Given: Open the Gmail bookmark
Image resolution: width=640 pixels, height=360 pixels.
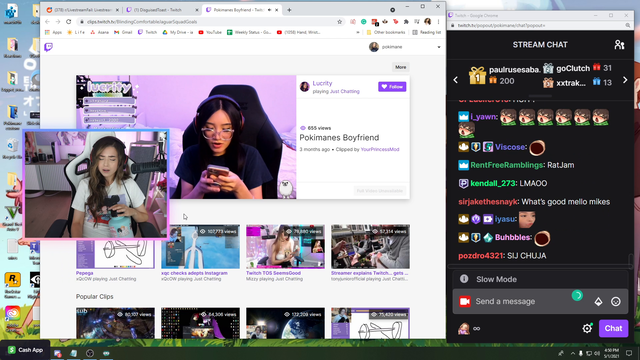Looking at the screenshot, I should pos(123,32).
